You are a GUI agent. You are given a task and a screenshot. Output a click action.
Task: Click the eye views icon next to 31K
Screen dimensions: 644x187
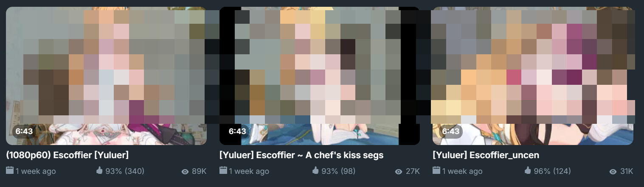(x=613, y=171)
